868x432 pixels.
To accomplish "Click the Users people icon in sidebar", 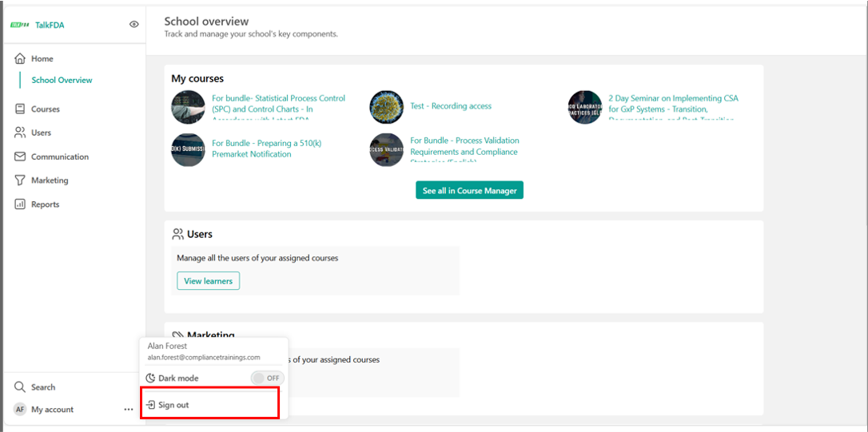I will coord(20,133).
